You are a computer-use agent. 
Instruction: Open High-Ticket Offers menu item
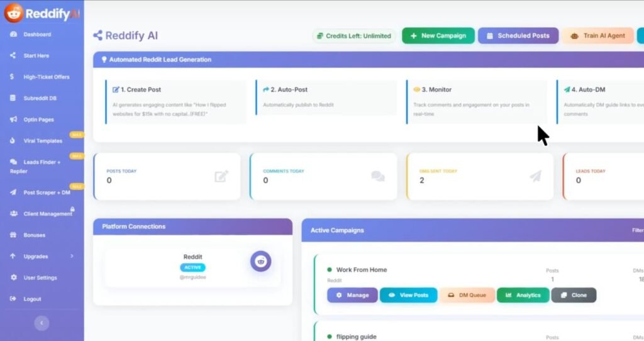tap(47, 77)
